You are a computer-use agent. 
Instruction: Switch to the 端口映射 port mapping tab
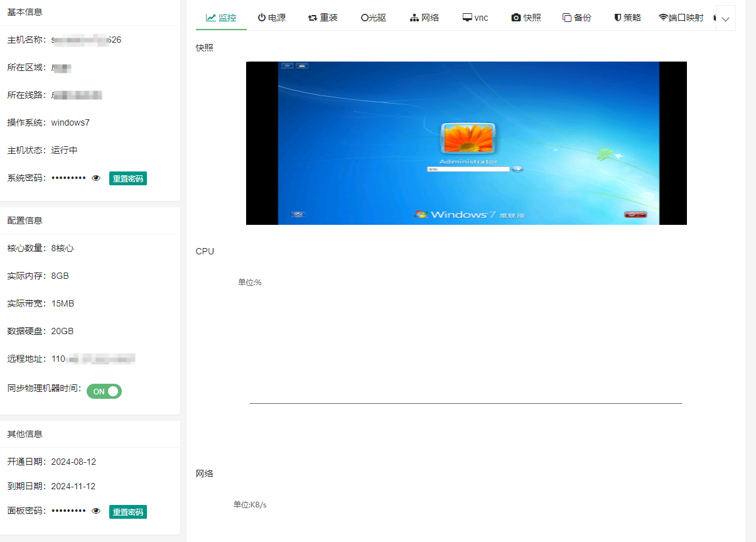[681, 18]
